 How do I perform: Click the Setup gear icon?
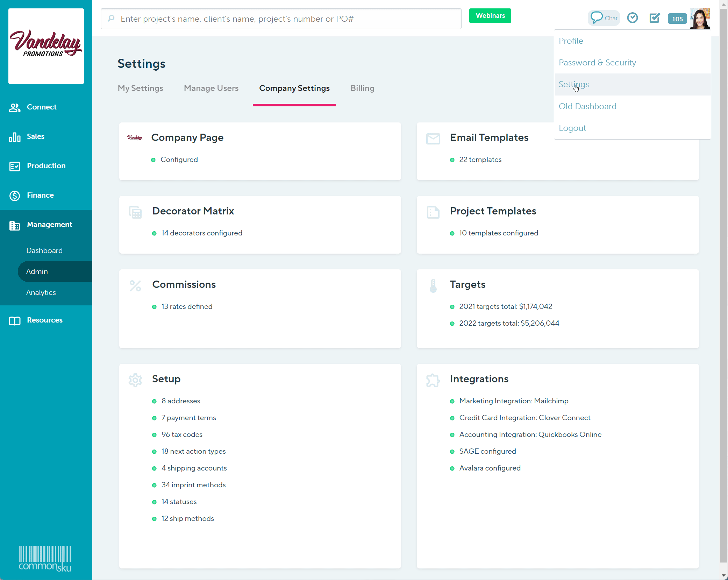135,380
